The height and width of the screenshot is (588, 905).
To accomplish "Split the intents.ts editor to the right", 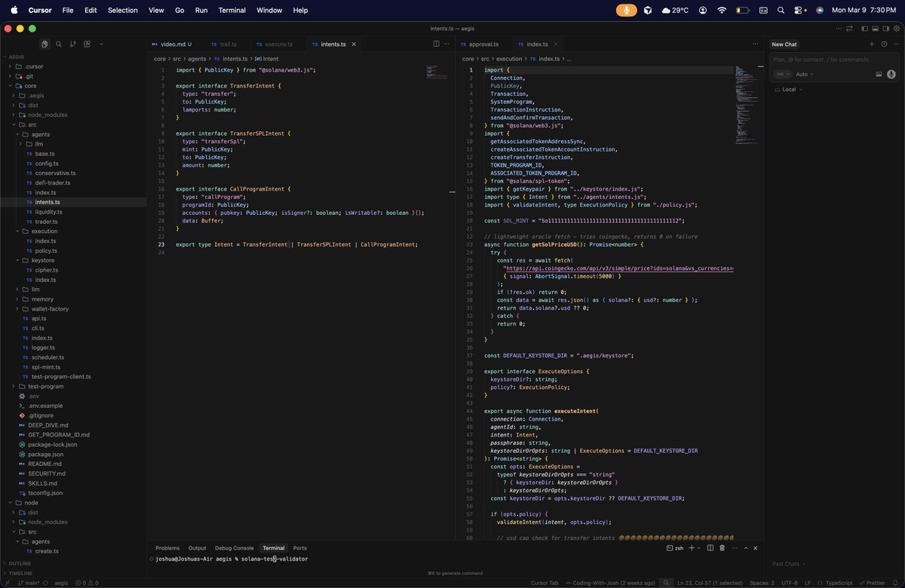I will click(x=436, y=44).
